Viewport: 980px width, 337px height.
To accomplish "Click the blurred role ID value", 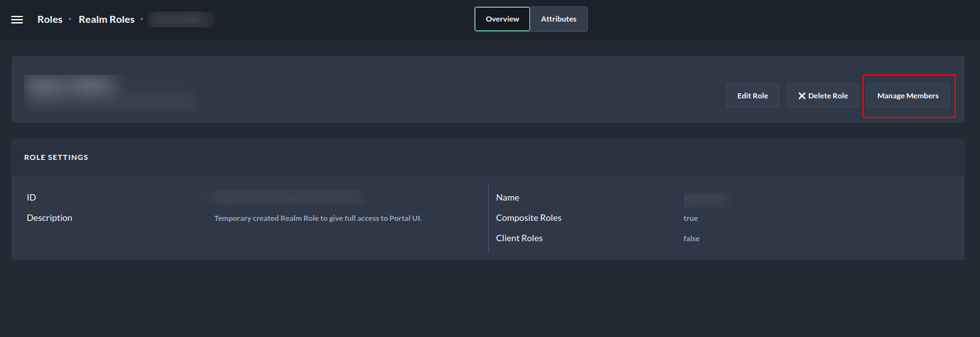I will point(286,197).
